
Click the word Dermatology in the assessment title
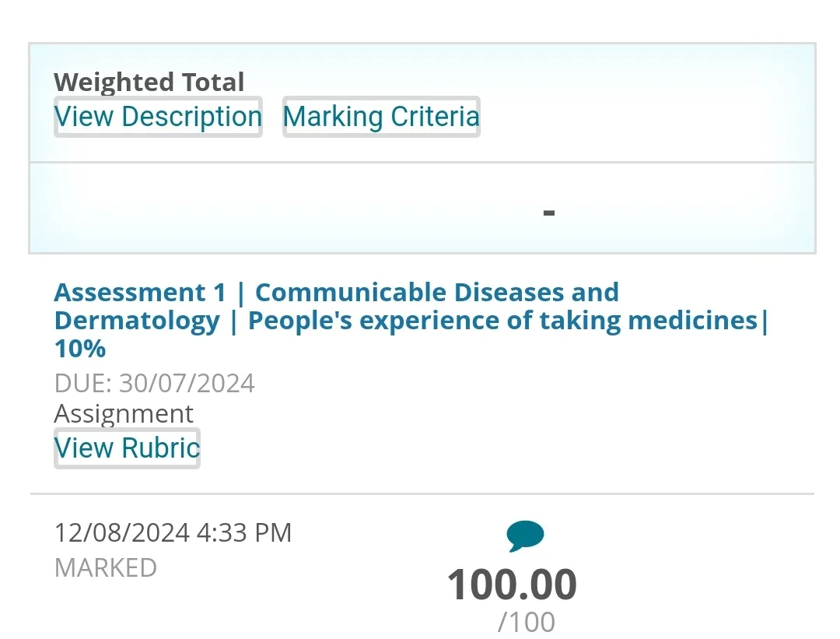coord(137,321)
